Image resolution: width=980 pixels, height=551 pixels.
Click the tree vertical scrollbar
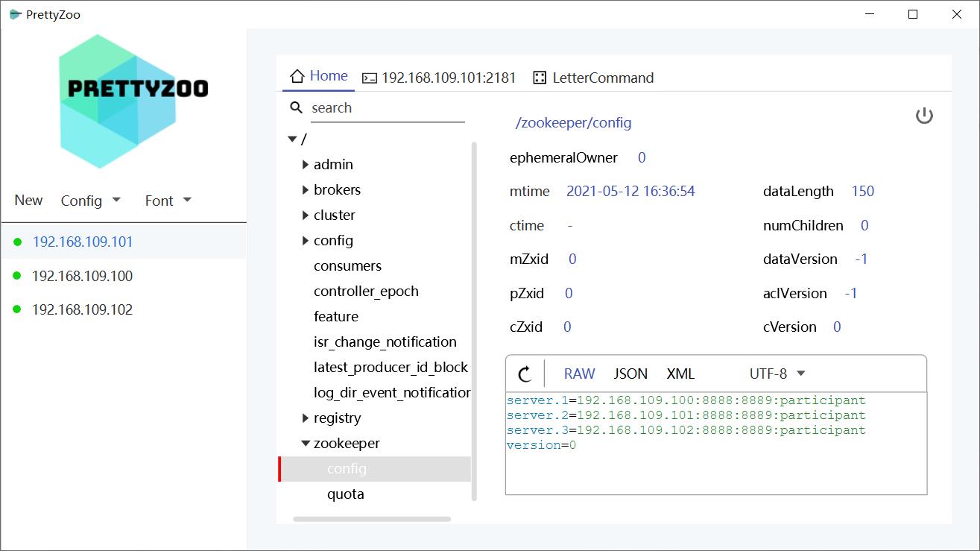pos(475,321)
